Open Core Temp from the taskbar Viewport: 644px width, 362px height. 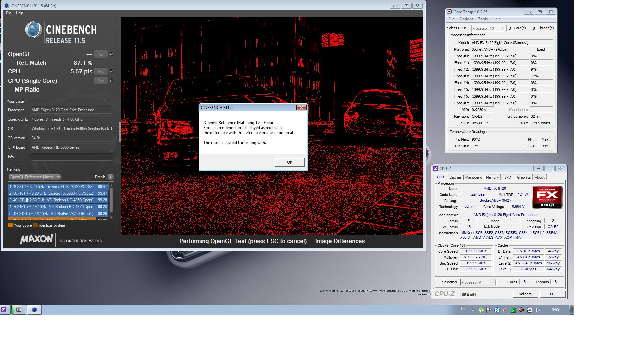tap(19, 310)
